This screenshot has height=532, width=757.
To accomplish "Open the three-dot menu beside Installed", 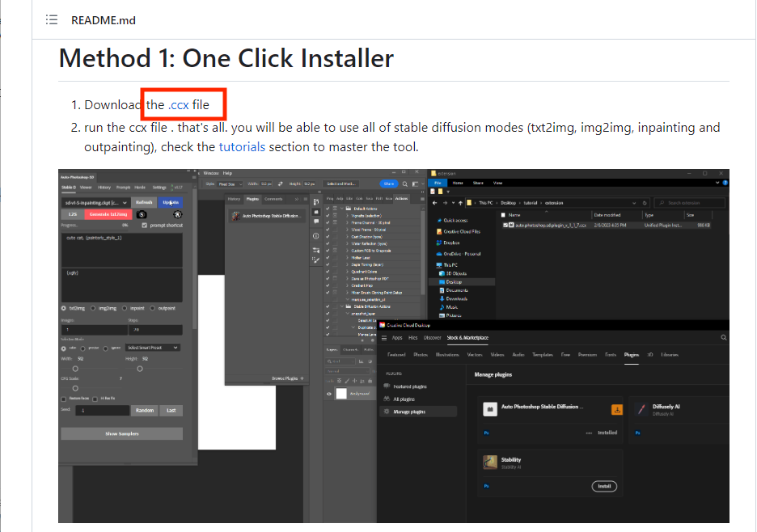I will click(x=589, y=433).
